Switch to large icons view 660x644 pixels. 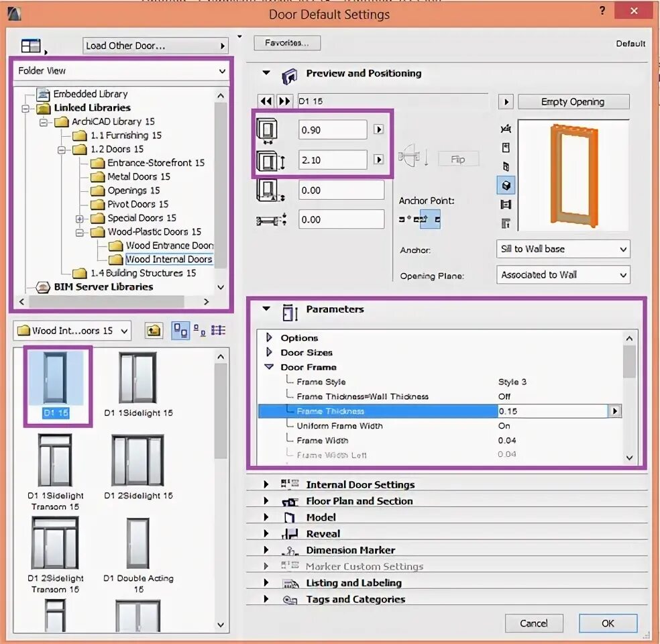(180, 331)
